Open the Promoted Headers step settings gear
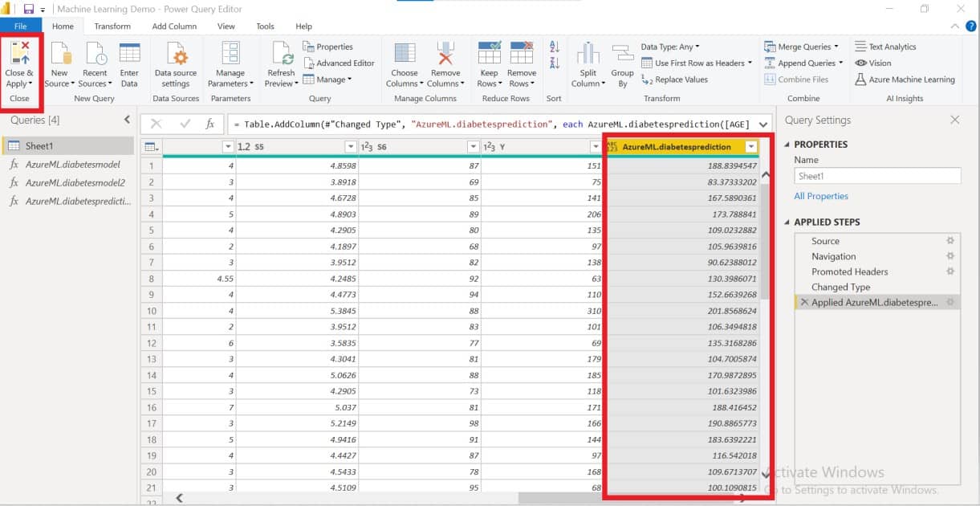This screenshot has width=980, height=506. 950,271
